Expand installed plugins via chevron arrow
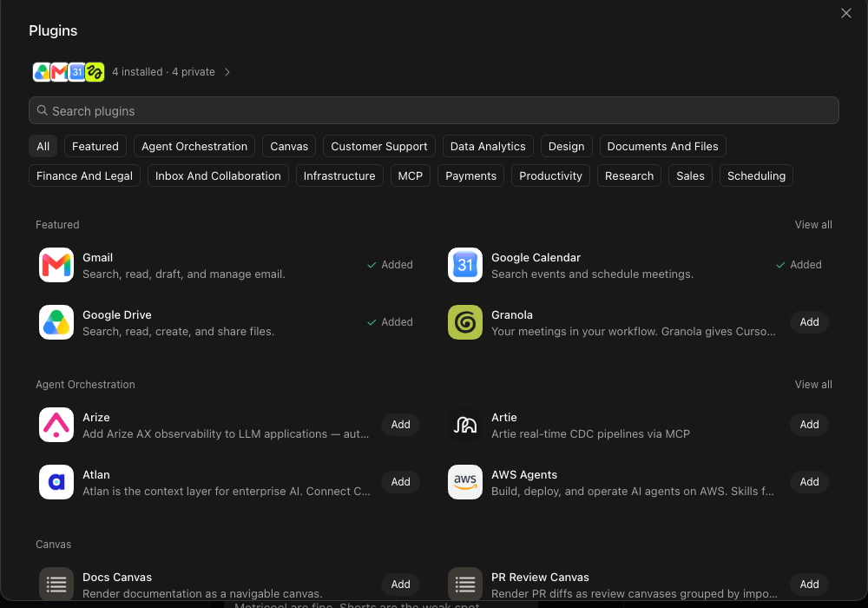Image resolution: width=868 pixels, height=608 pixels. (x=227, y=72)
